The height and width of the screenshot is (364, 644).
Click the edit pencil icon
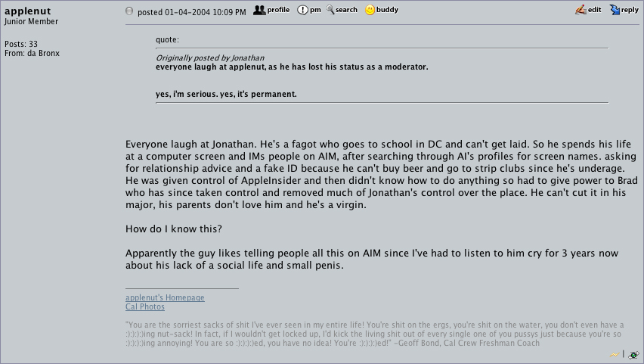pos(581,10)
